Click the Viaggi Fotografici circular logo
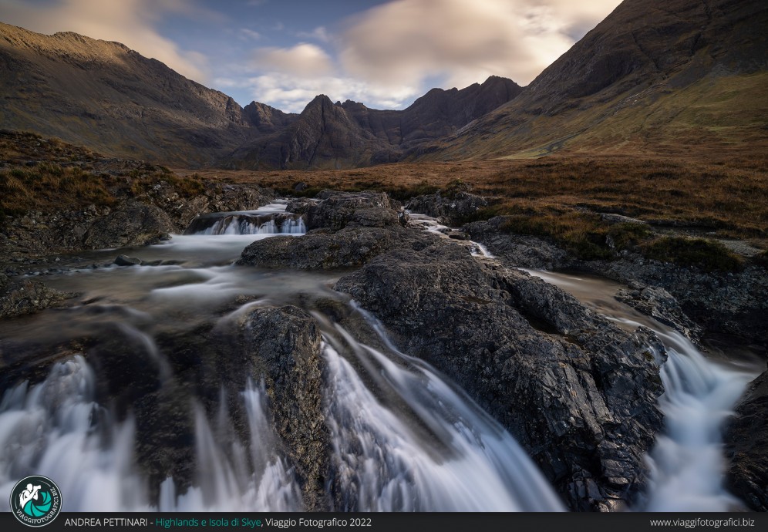The image size is (768, 532). coord(35,500)
